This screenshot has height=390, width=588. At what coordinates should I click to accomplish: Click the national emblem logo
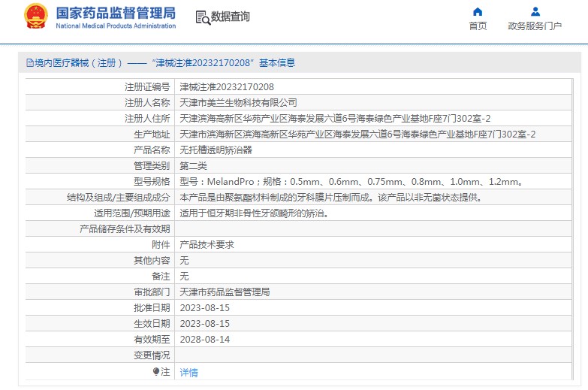click(36, 16)
